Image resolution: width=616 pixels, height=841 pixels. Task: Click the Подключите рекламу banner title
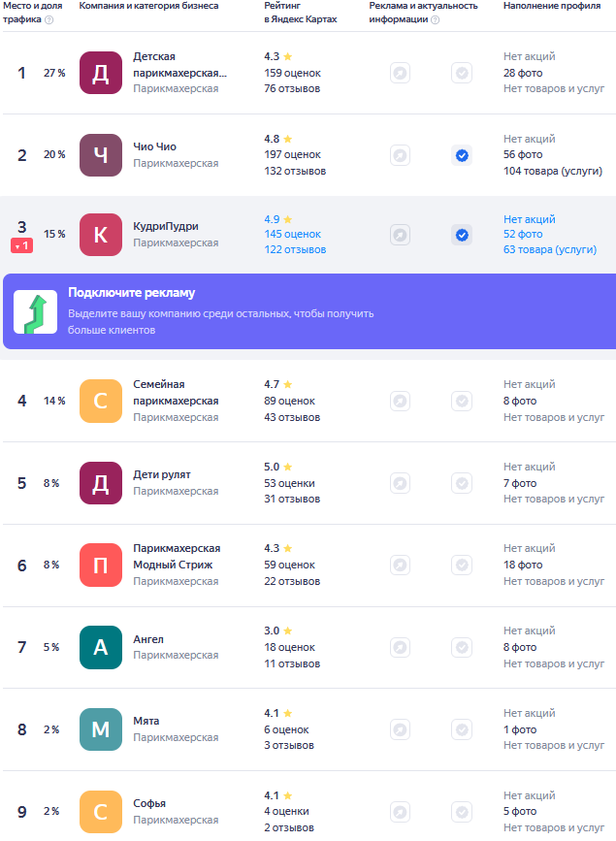(x=132, y=293)
